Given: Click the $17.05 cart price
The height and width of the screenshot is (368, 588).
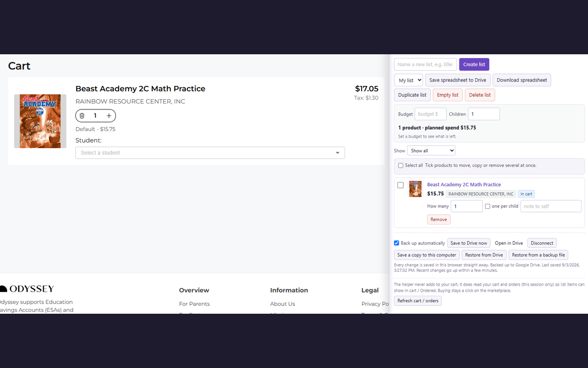Looking at the screenshot, I should (x=367, y=89).
